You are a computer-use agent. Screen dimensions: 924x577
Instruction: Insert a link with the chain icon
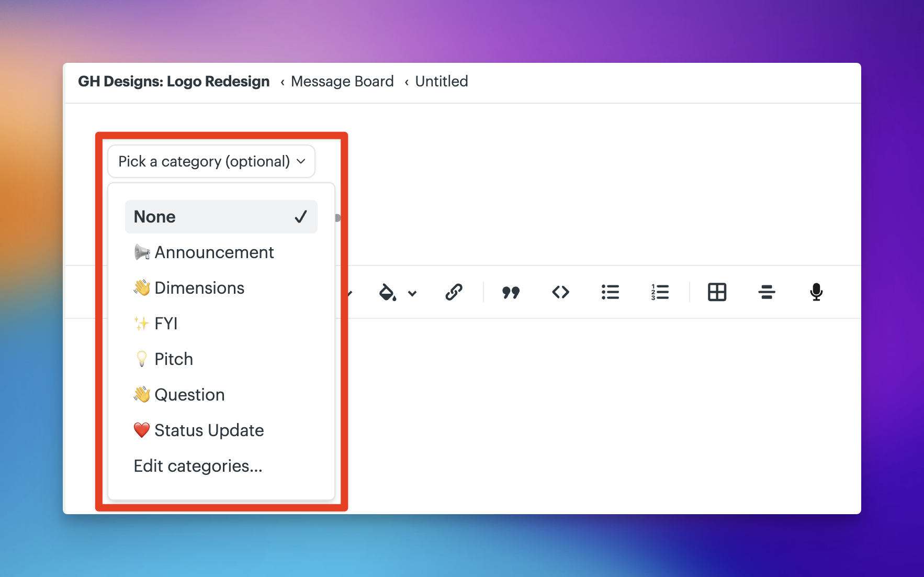pos(454,292)
